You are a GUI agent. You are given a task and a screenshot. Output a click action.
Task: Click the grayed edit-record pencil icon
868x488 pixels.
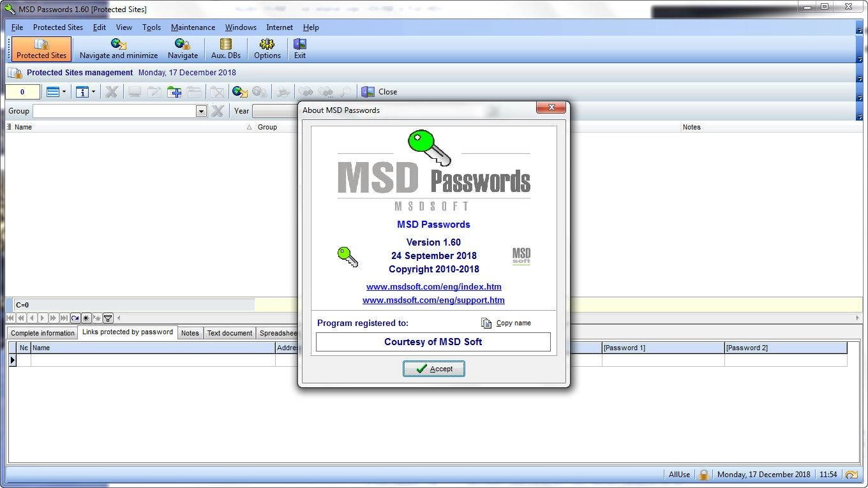(x=154, y=92)
